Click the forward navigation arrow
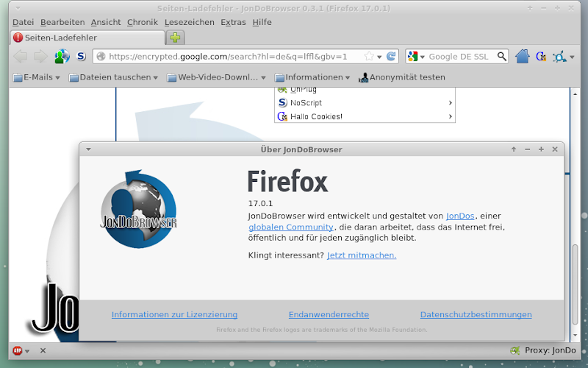588x368 pixels. 40,57
